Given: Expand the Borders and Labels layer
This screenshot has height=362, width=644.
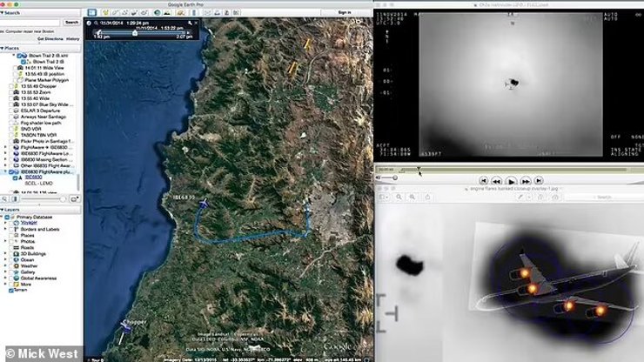Looking at the screenshot, I should click(x=7, y=228).
